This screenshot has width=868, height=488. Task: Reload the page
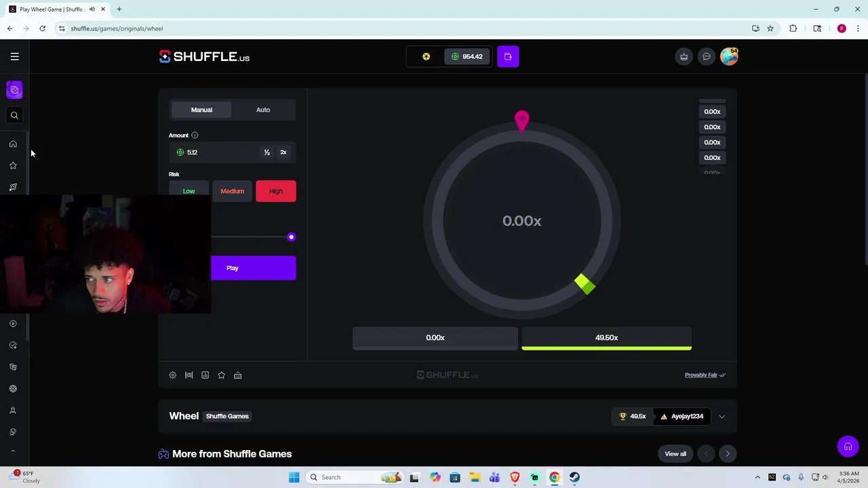tap(42, 28)
